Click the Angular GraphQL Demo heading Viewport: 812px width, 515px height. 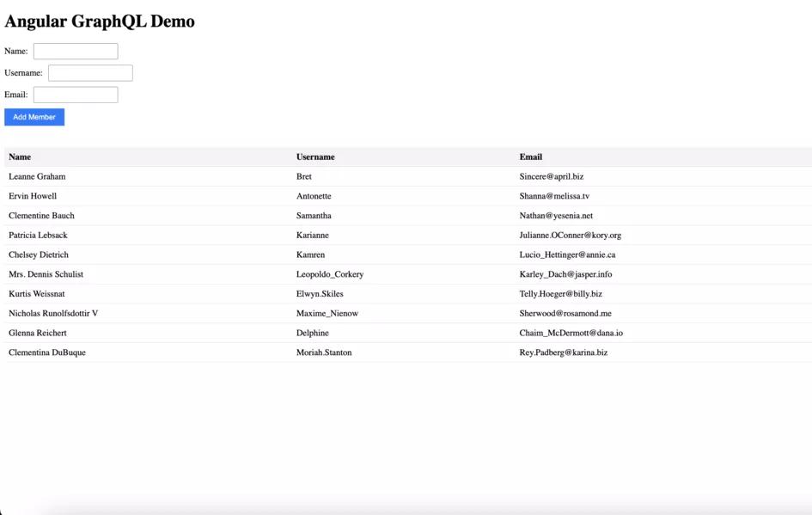pos(100,21)
